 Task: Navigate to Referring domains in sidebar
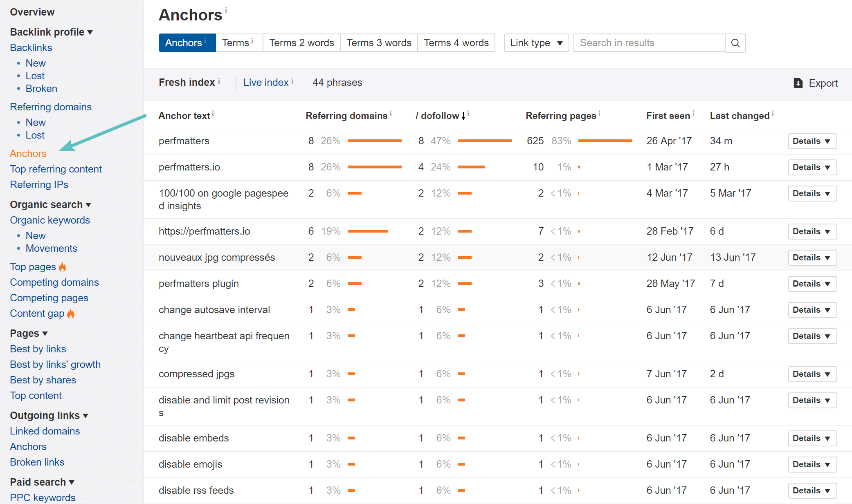tap(51, 106)
